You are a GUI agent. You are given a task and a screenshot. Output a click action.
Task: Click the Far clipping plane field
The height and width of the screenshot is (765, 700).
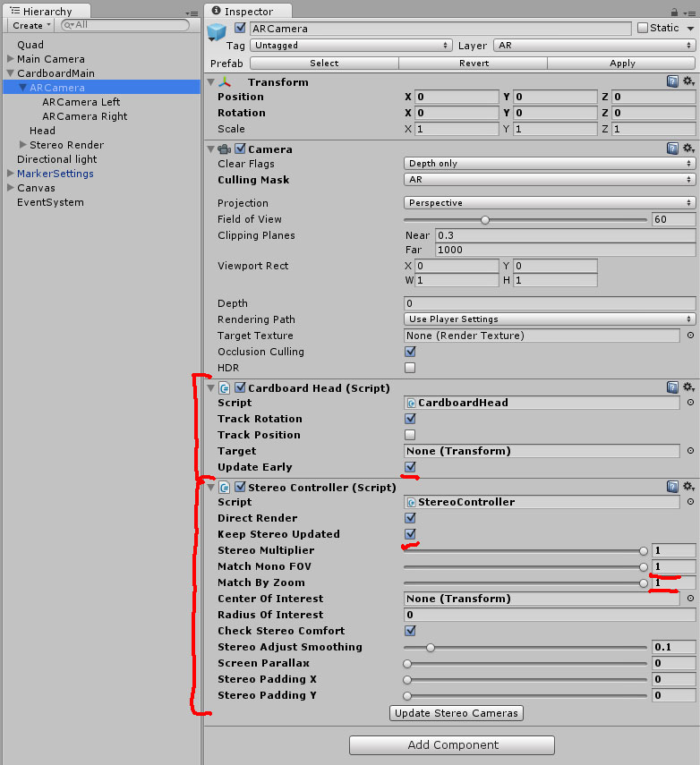click(x=565, y=250)
